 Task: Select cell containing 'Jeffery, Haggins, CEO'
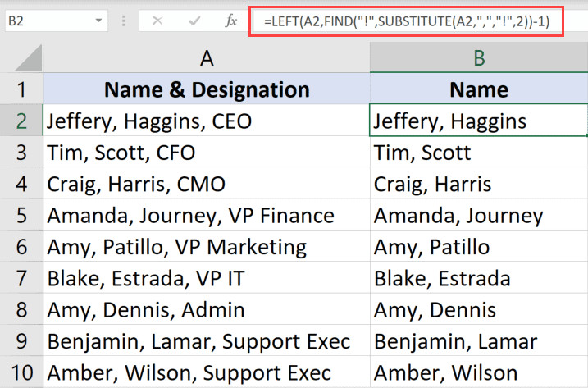[206, 121]
